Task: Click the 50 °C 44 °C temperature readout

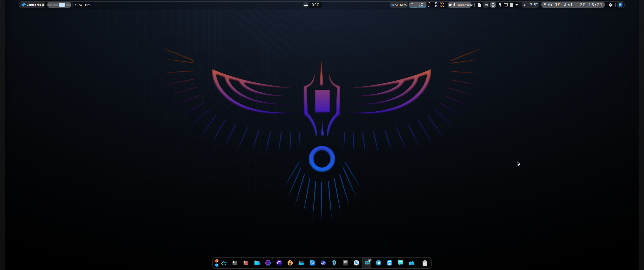Action: [83, 5]
